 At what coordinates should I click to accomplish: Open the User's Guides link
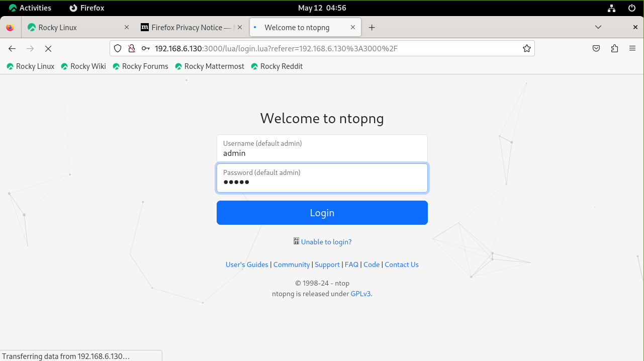pos(247,264)
